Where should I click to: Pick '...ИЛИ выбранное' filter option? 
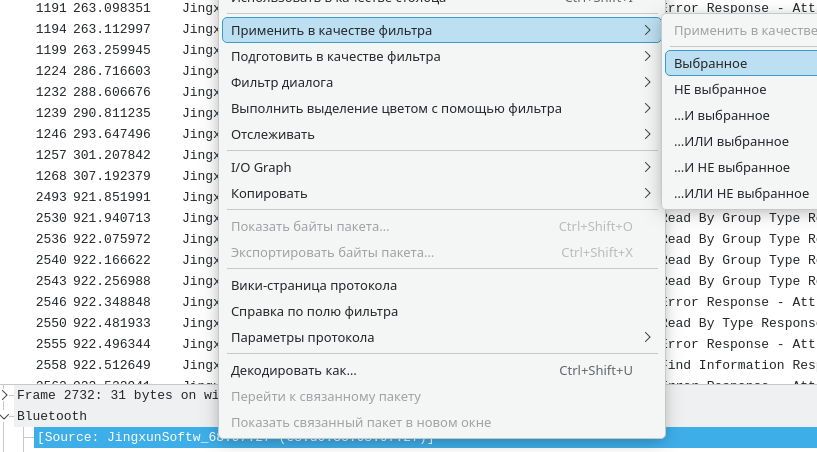(x=731, y=141)
